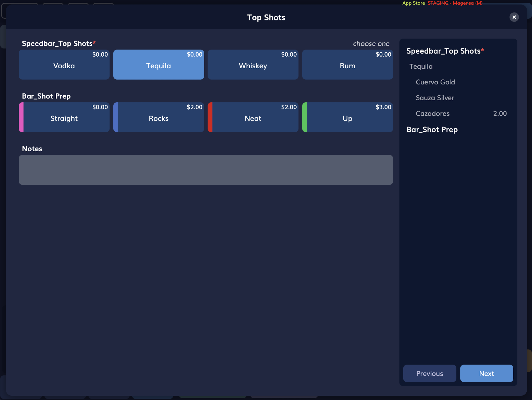Click the Speedbar_Top Shots summary heading
This screenshot has width=532, height=400.
[445, 51]
